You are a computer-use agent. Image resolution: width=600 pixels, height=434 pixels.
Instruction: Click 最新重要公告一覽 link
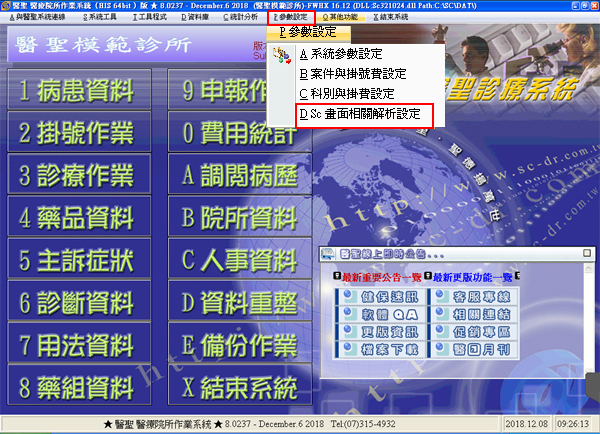pos(376,276)
